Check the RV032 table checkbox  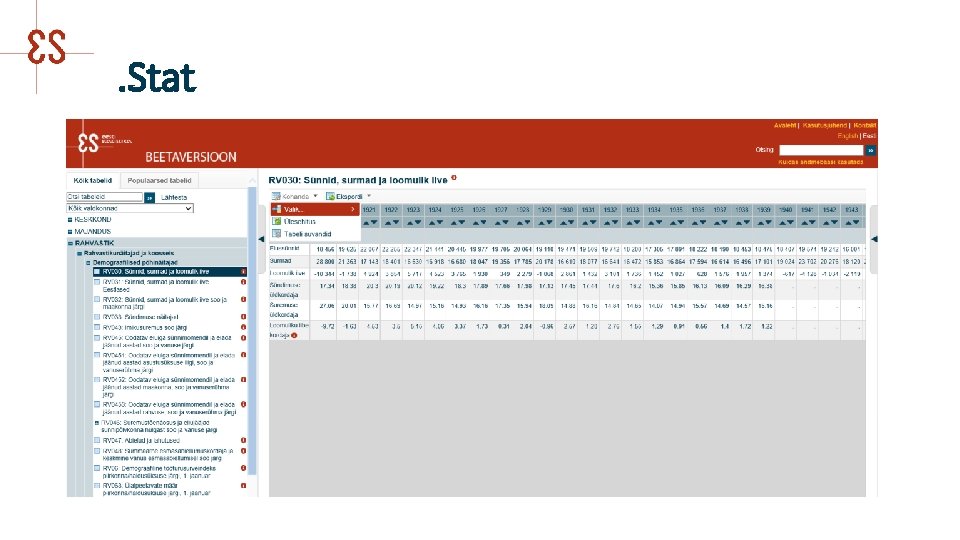pos(97,299)
